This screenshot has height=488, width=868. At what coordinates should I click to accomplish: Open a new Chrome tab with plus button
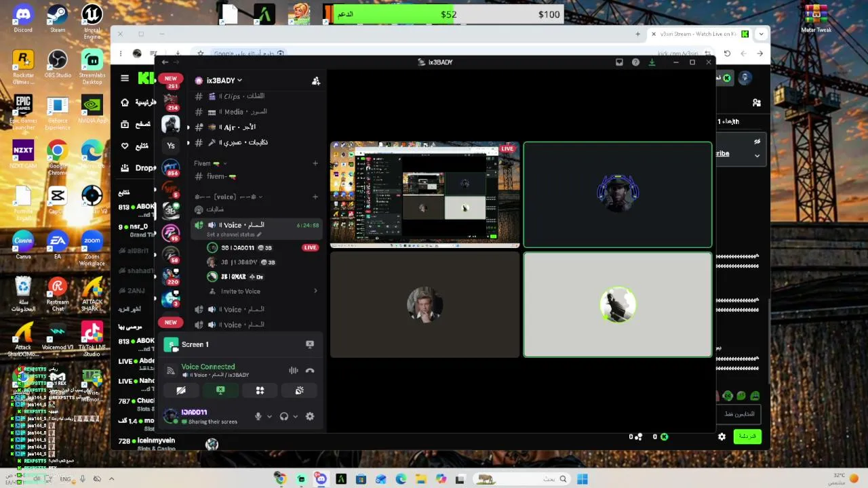pos(637,34)
